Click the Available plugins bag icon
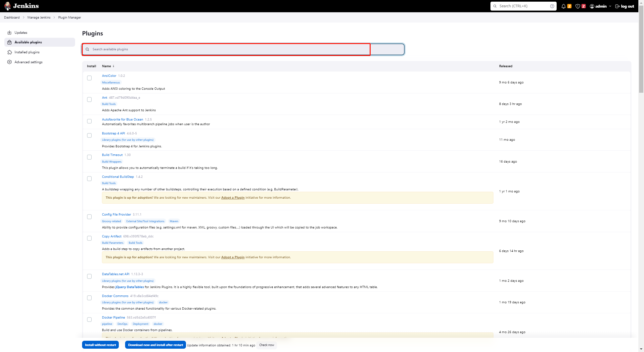 tap(10, 42)
